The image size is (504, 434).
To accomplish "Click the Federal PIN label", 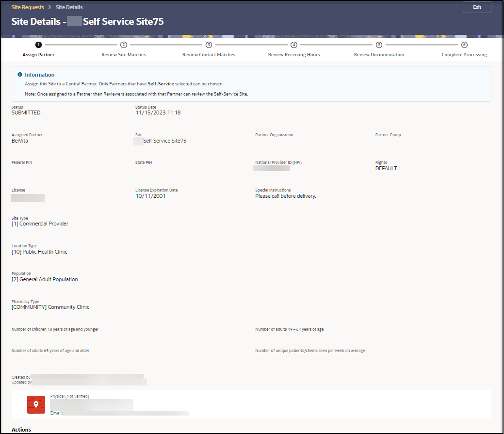I will click(22, 162).
